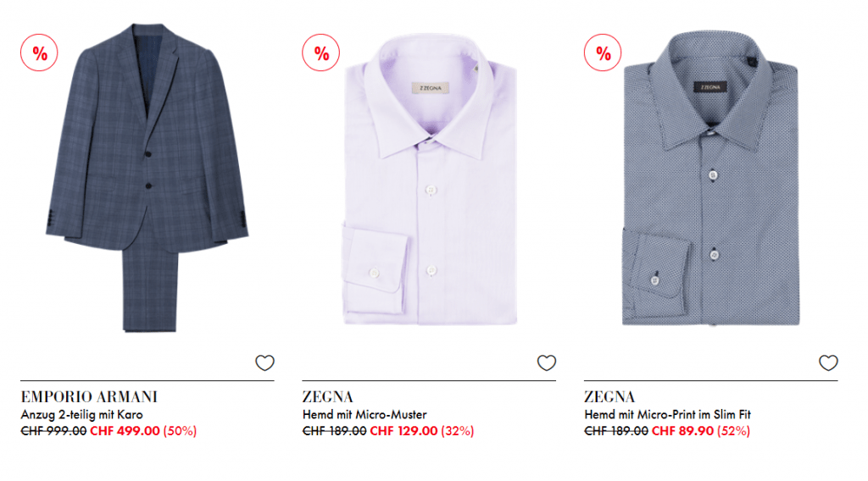Screen dimensions: 868x481
Task: Click the percent badge on blue shirt
Action: click(x=603, y=53)
